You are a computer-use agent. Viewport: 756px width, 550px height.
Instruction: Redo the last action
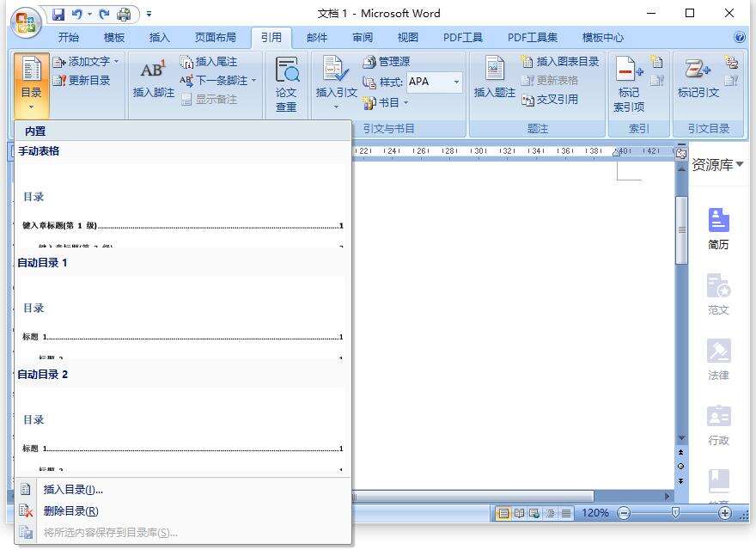pyautogui.click(x=104, y=15)
